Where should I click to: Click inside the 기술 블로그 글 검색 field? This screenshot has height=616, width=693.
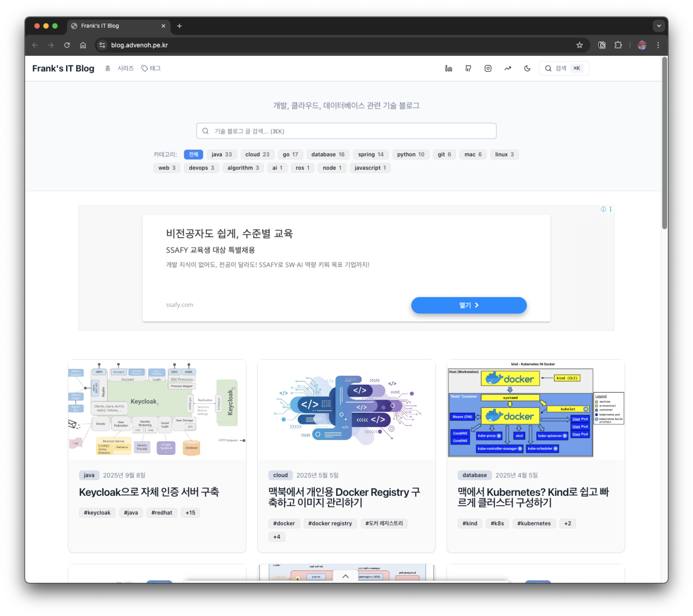346,131
